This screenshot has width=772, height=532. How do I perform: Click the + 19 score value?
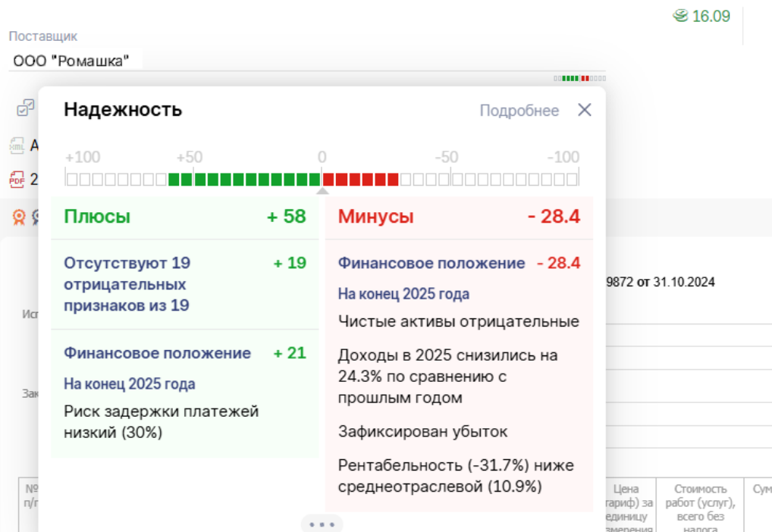[290, 263]
